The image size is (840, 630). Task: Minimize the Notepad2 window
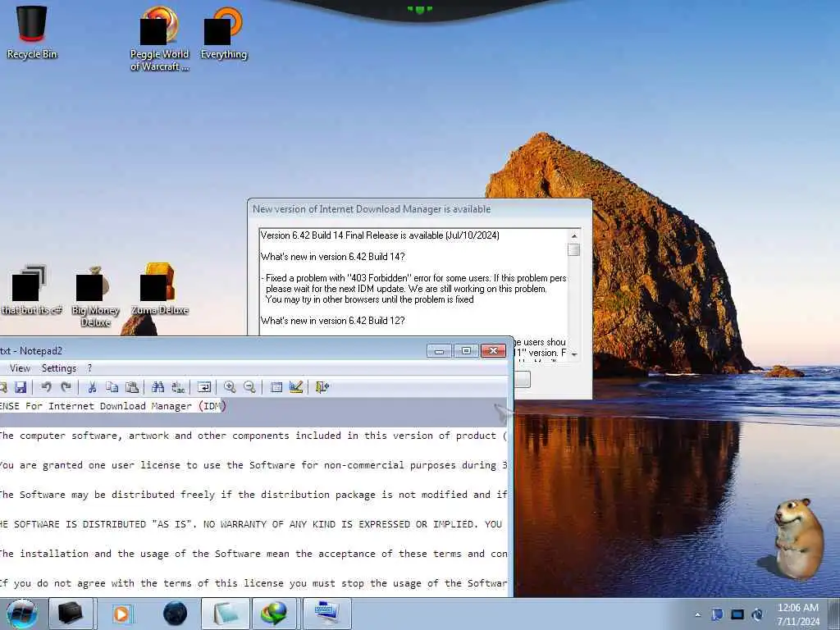point(440,351)
